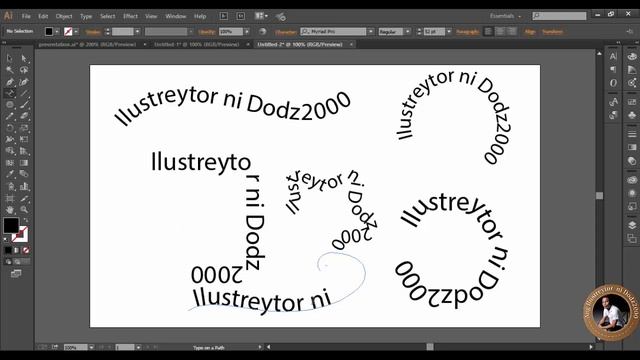Expand the font family dropdown
Screen dimensions: 640x360
pyautogui.click(x=371, y=31)
